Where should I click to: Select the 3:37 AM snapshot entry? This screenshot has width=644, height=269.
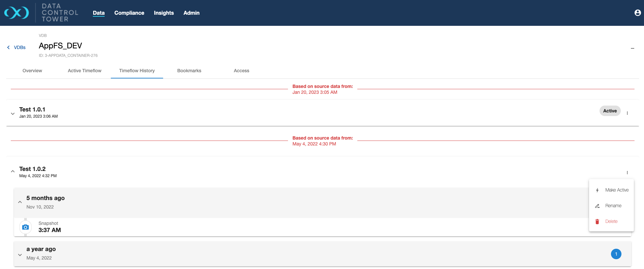(50, 227)
